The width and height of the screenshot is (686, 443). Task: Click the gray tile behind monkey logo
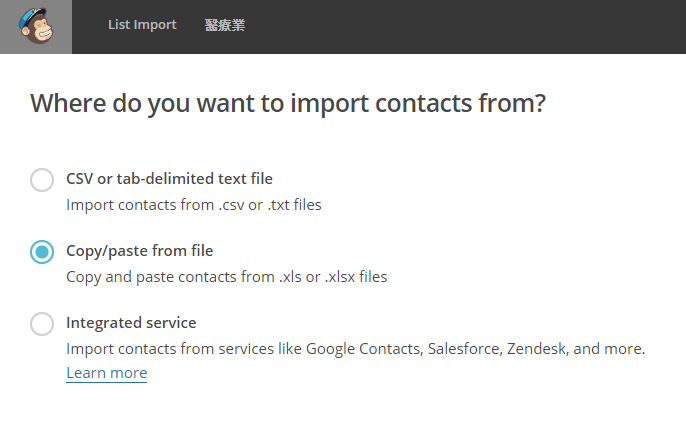pyautogui.click(x=36, y=27)
